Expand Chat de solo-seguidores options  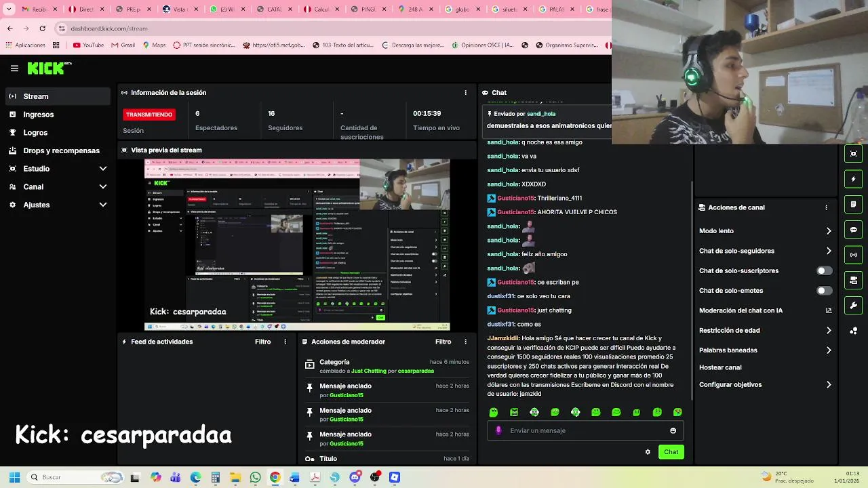[x=829, y=251]
